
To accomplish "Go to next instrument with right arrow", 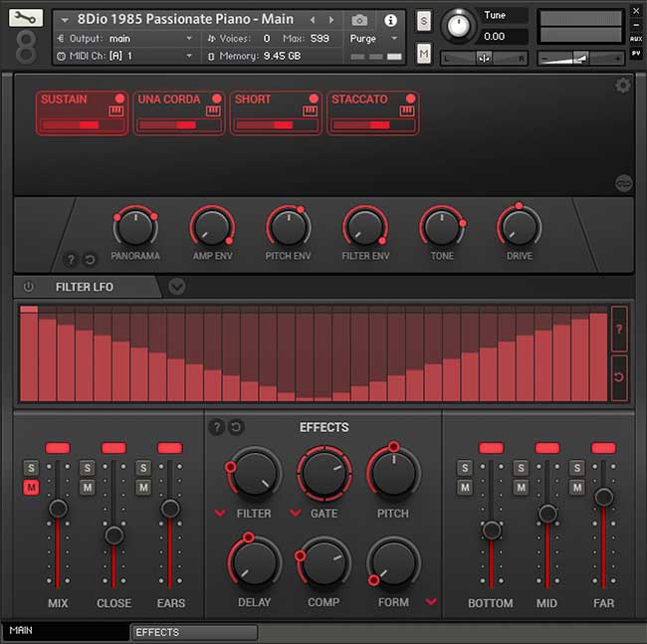I will (x=330, y=20).
